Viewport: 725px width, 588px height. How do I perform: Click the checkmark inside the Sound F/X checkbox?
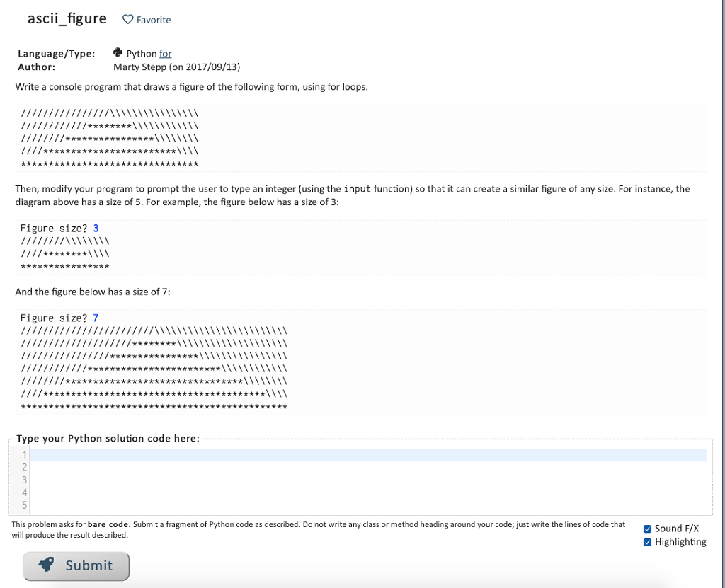(647, 529)
